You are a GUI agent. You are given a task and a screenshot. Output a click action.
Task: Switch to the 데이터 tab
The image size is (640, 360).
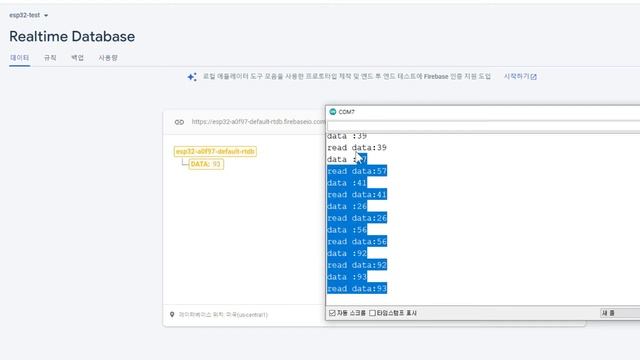pyautogui.click(x=20, y=58)
